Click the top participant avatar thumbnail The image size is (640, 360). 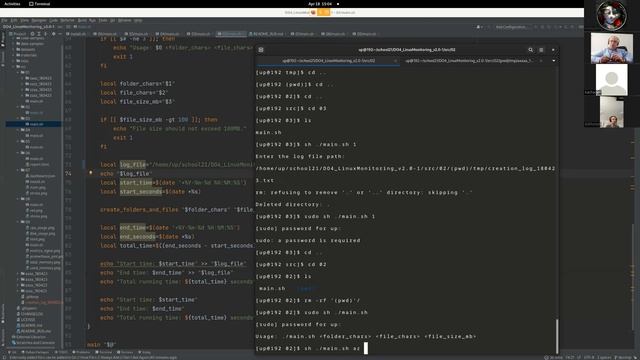(611, 16)
